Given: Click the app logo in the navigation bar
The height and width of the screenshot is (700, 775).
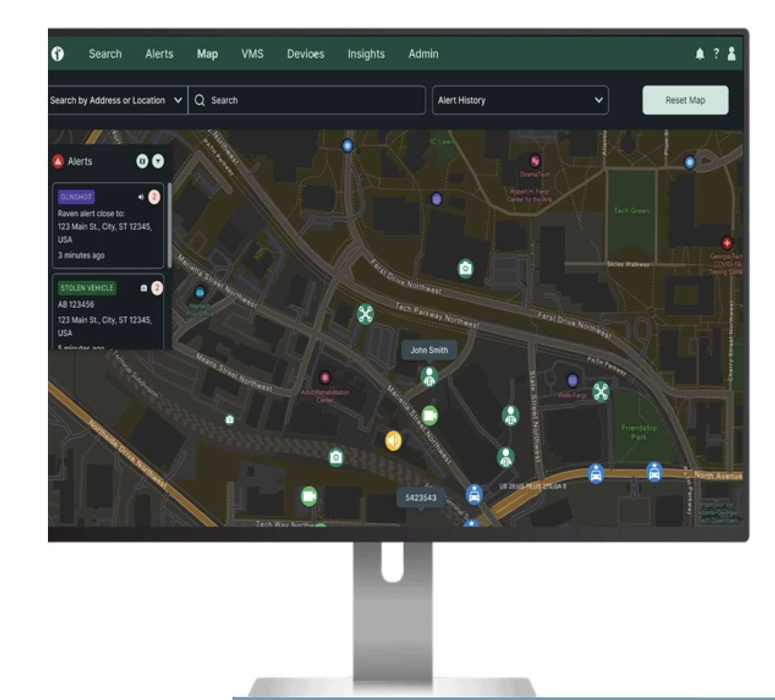Looking at the screenshot, I should point(58,53).
